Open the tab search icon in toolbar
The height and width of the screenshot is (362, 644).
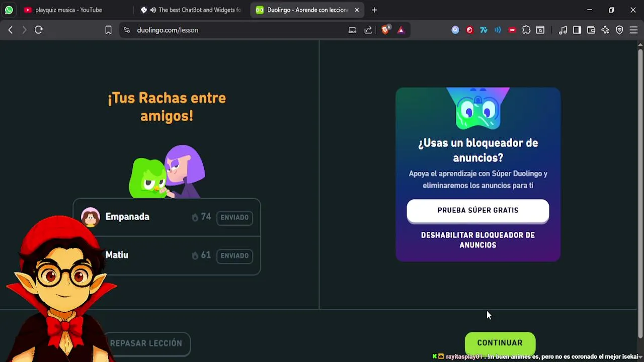pos(540,30)
